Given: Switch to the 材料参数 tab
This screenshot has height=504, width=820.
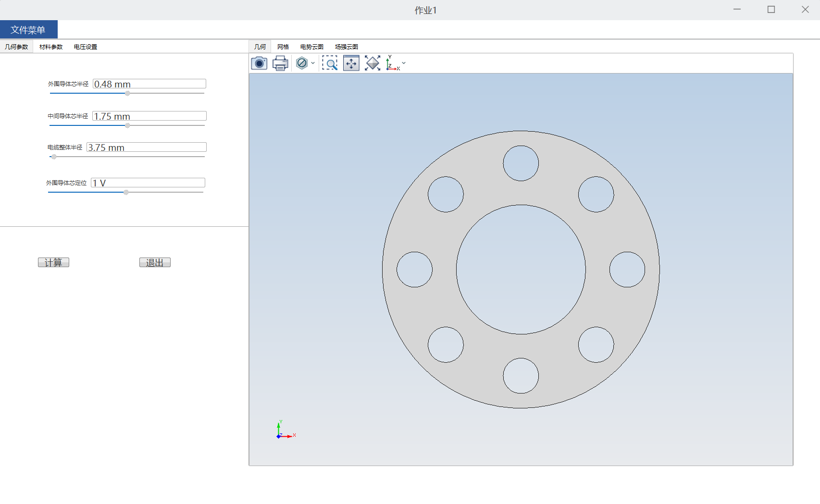Looking at the screenshot, I should 51,47.
